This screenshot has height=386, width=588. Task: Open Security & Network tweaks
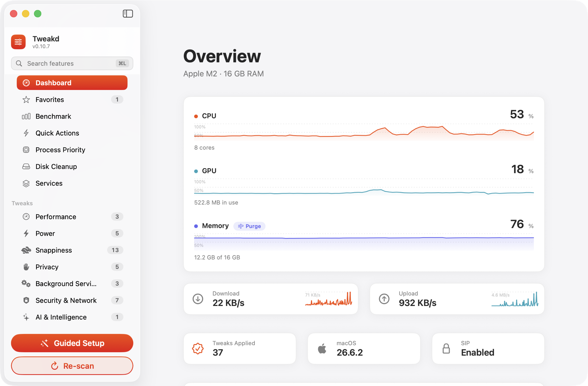(x=72, y=300)
